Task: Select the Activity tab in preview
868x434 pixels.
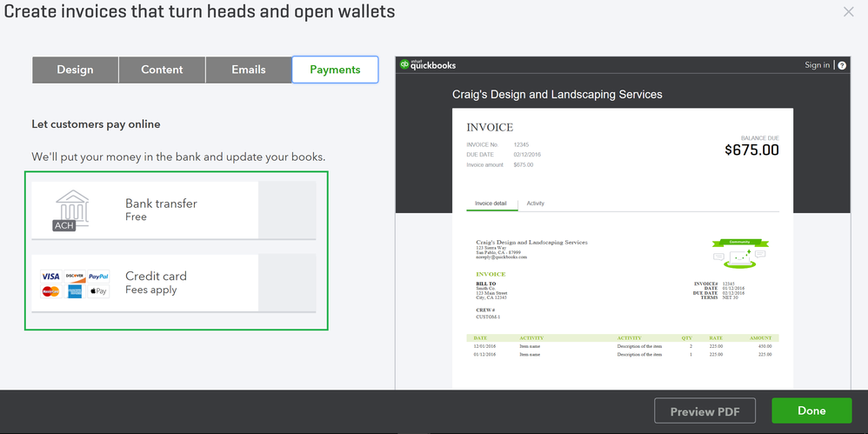Action: click(x=535, y=204)
